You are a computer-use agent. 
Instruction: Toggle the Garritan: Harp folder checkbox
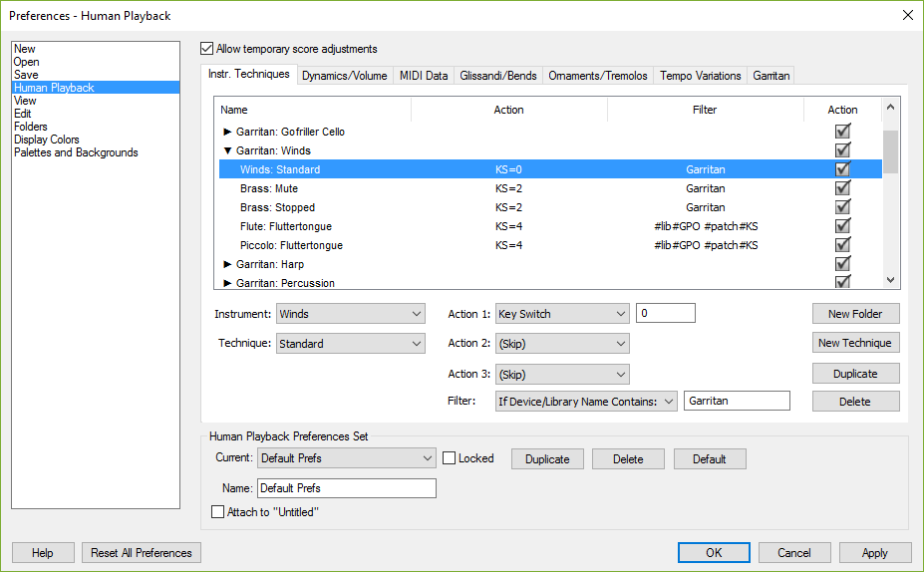(842, 263)
